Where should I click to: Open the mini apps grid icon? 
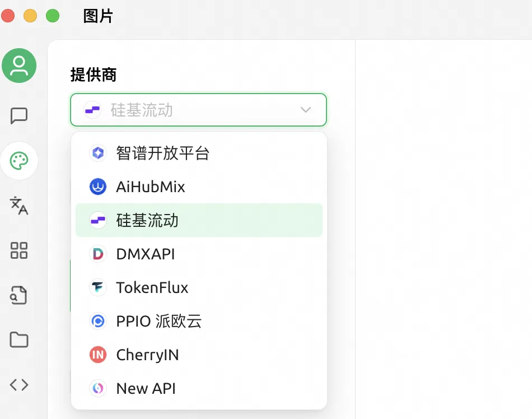point(19,250)
